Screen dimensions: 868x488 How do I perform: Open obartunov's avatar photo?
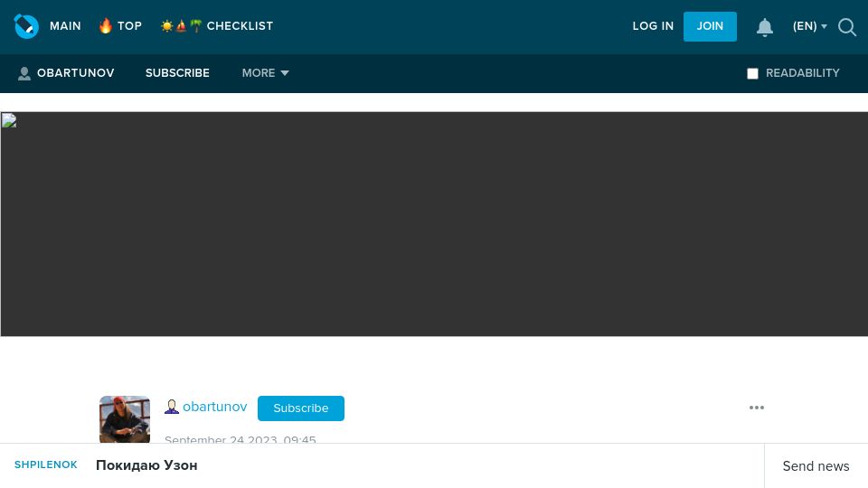tap(125, 419)
